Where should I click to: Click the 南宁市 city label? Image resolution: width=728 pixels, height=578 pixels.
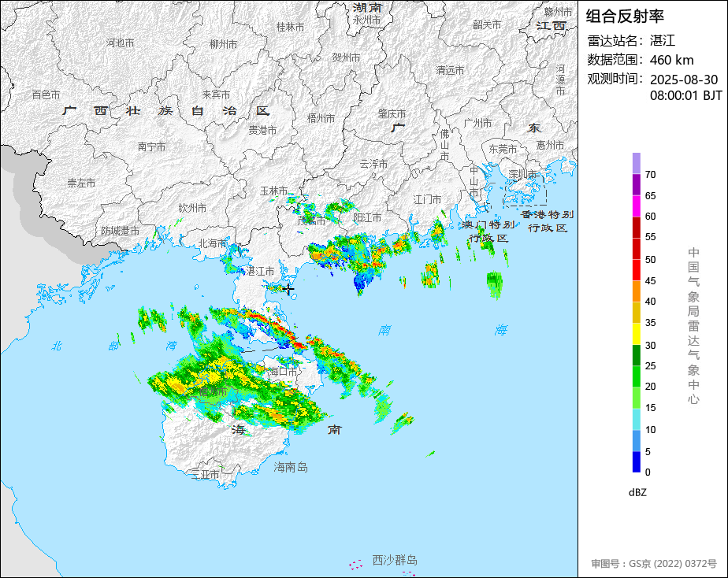[151, 146]
